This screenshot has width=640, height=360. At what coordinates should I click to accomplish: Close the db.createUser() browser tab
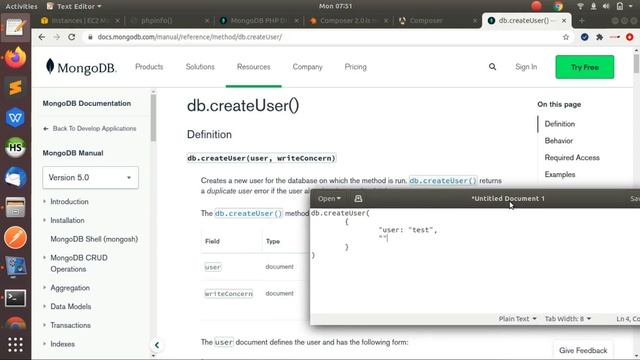[564, 20]
